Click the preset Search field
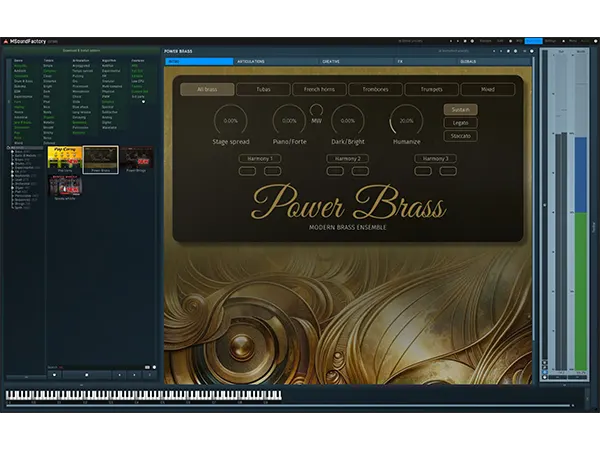Viewport: 600px width, 450px height. 96,367
